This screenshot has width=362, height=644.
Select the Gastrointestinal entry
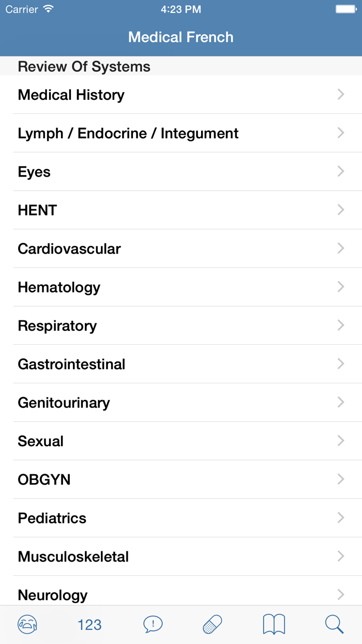point(71,364)
